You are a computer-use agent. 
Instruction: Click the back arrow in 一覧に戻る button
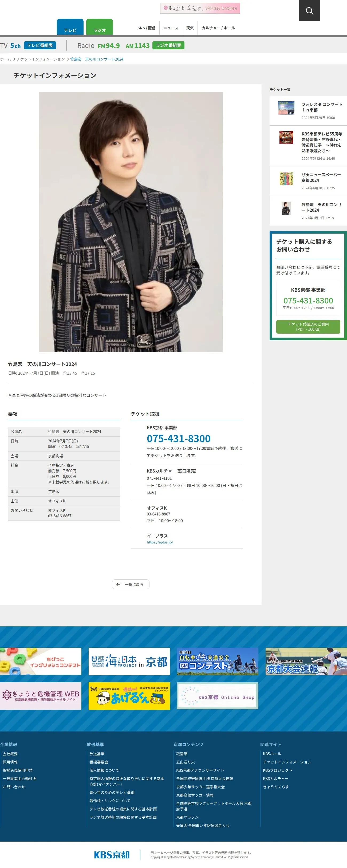(118, 584)
